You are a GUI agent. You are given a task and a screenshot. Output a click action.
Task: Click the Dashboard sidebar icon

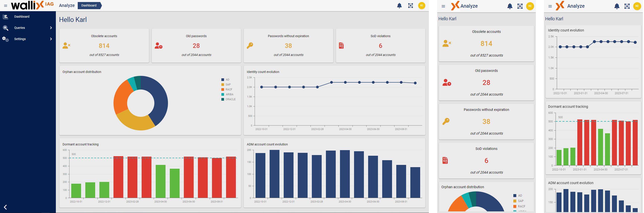click(6, 17)
